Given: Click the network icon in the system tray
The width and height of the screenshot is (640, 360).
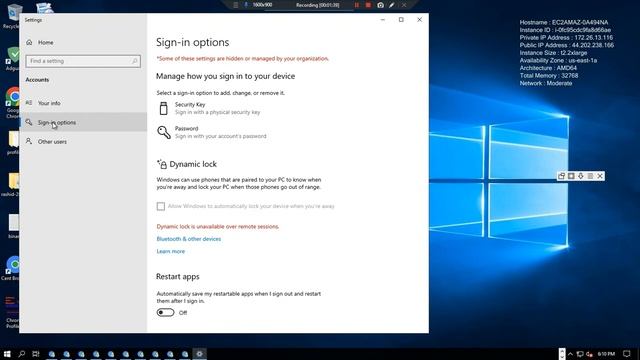Looking at the screenshot, I should click(580, 354).
